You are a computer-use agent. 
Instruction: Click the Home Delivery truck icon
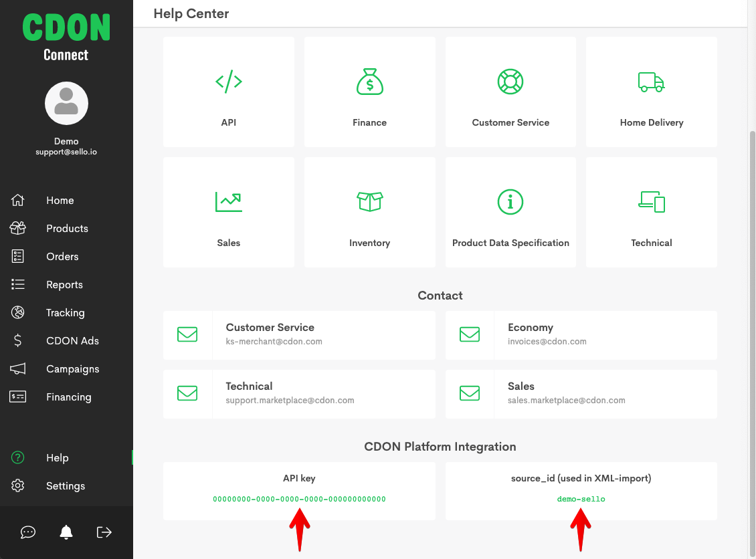click(x=652, y=82)
